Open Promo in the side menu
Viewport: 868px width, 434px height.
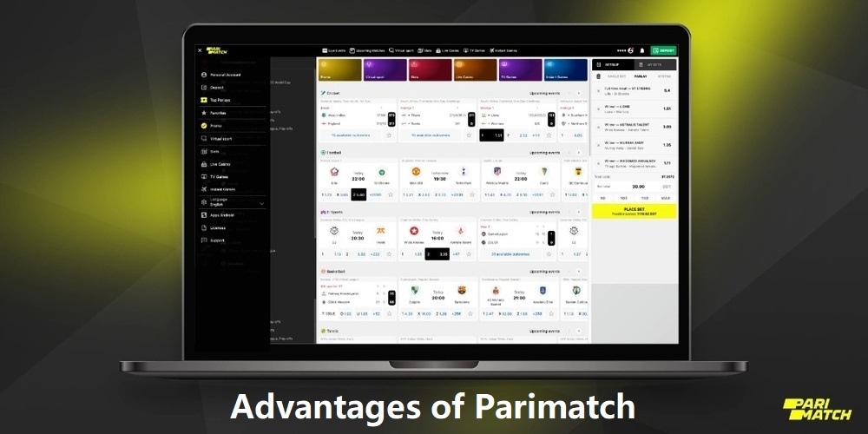pyautogui.click(x=212, y=126)
